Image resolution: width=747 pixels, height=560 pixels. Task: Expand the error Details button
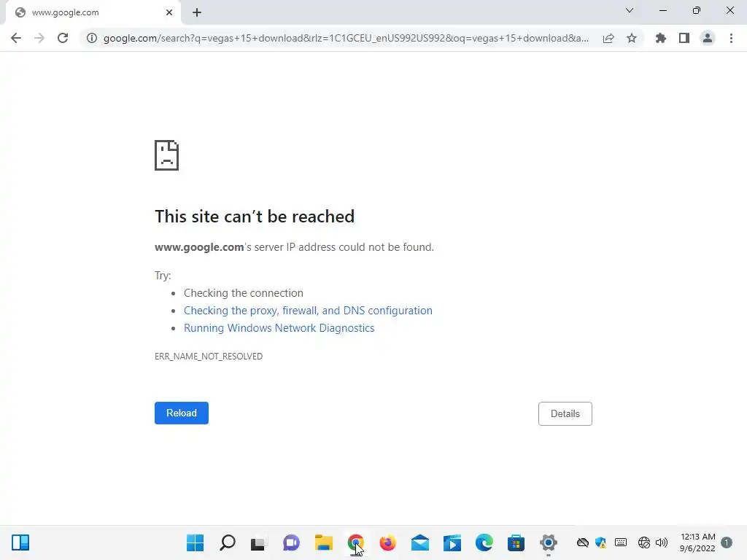tap(565, 414)
